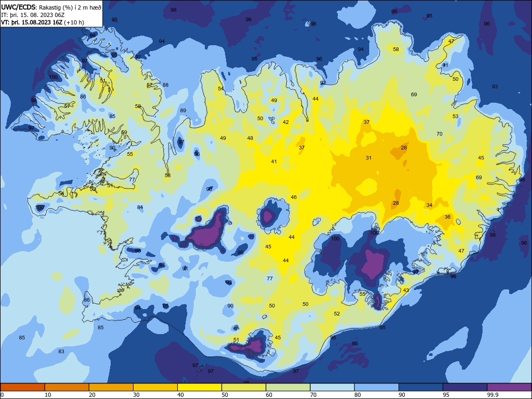
Task: Click the humidity value "48" on the map
Action: tap(250, 138)
